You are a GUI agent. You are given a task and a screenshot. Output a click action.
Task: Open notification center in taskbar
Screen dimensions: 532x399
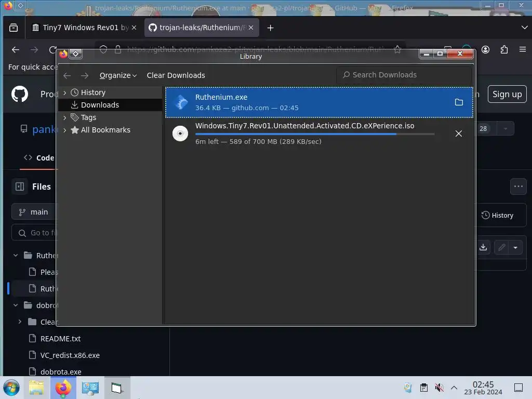[x=518, y=388]
